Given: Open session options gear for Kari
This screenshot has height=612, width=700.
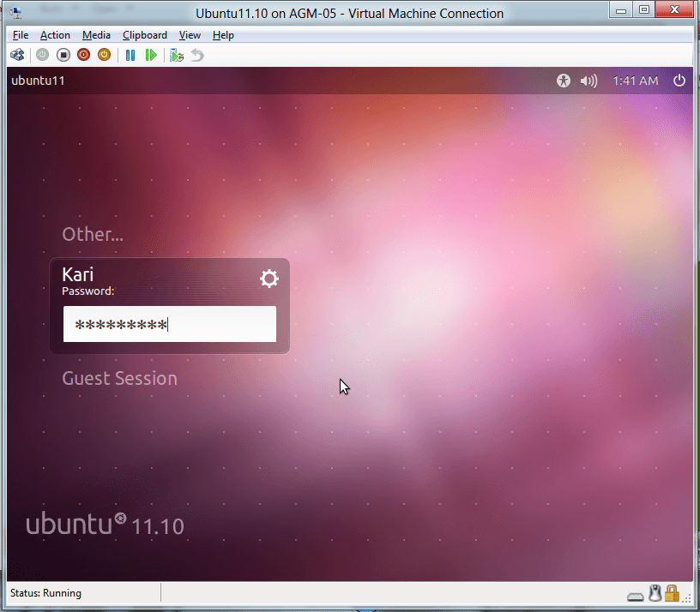Looking at the screenshot, I should coord(269,279).
